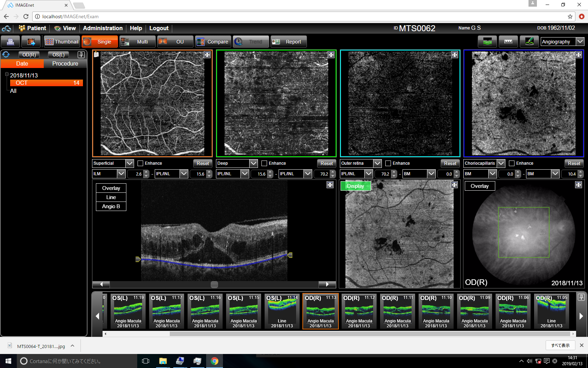Viewport: 588px width, 368px height.
Task: Click the B-scan position slider handle
Action: tap(214, 284)
